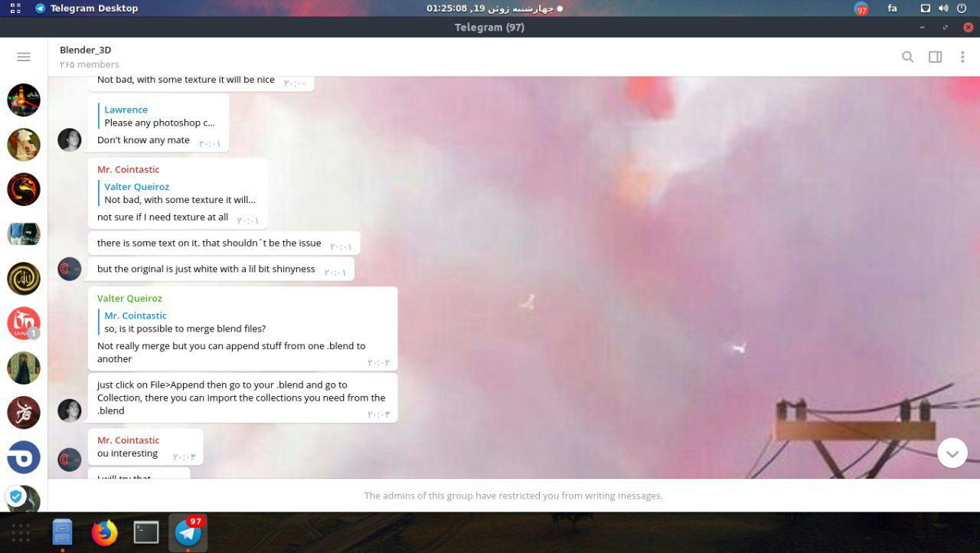
Task: Open the power menu icon in top bar
Action: [x=961, y=8]
